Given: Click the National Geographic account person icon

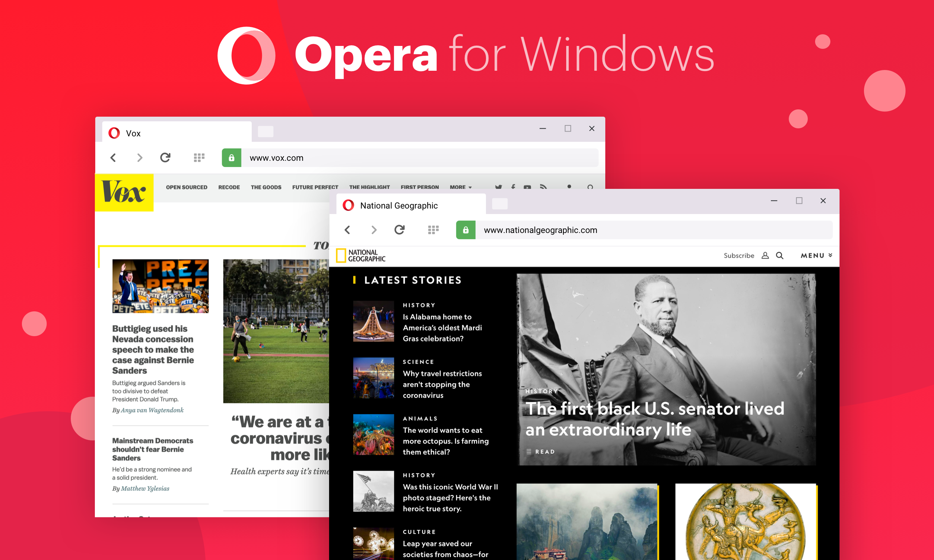Looking at the screenshot, I should tap(765, 256).
